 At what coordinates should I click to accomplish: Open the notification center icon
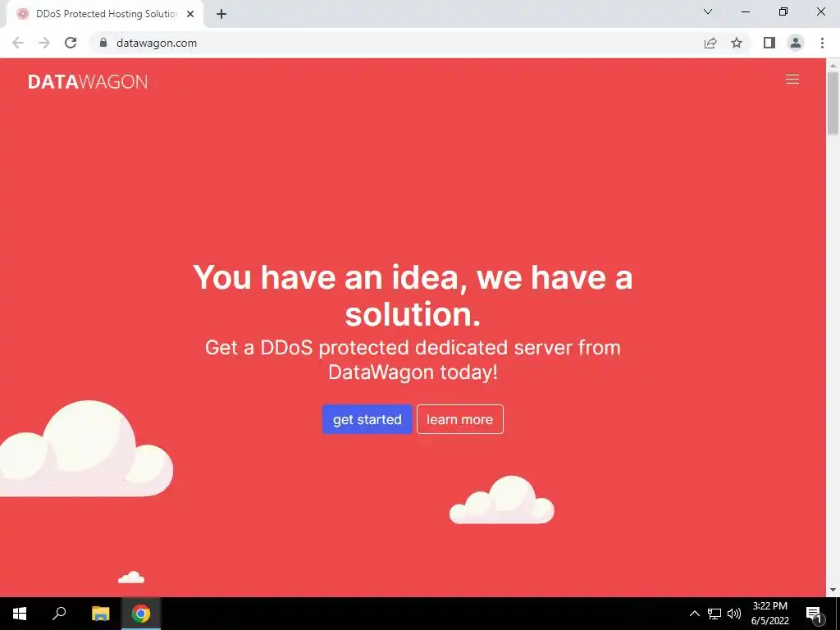[815, 614]
